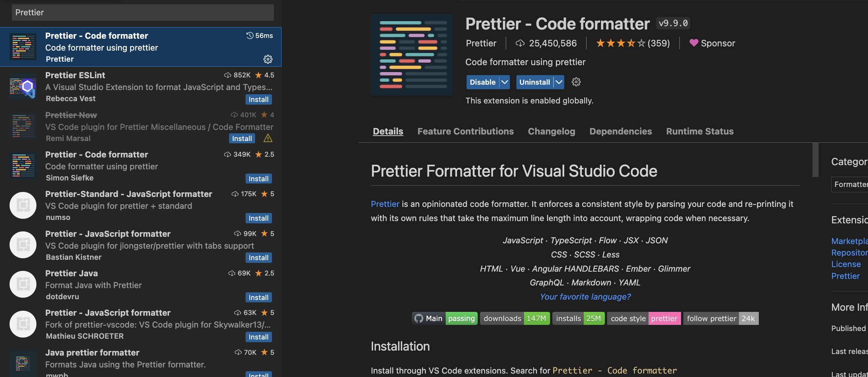868x377 pixels.
Task: Click the Formatters category tag
Action: coord(850,184)
